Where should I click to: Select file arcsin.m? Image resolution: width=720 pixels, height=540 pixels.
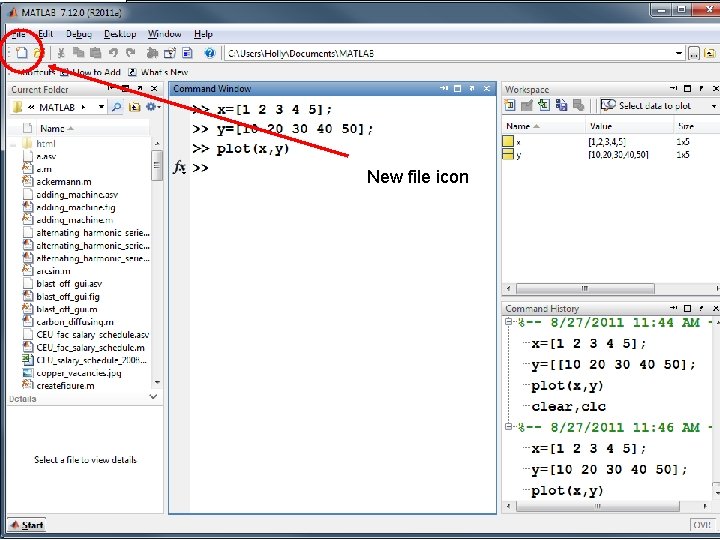coord(53,271)
